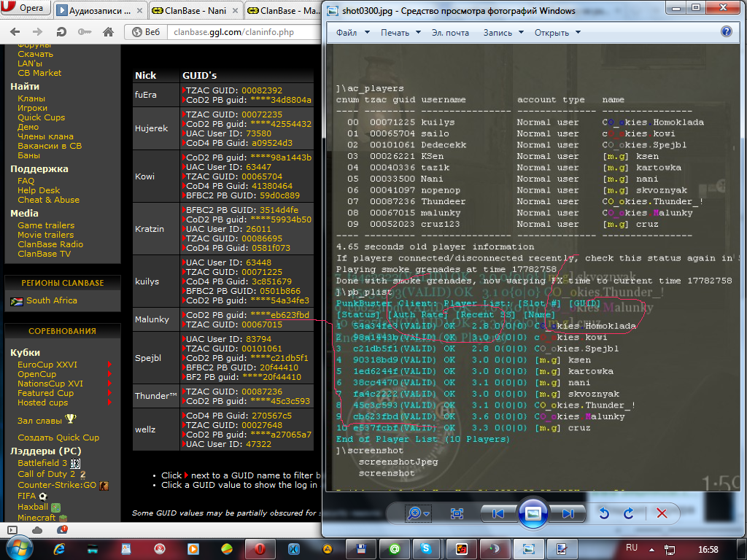Close the Аудиозаписи tab
Viewport: 747px width, 560px height.
139,10
